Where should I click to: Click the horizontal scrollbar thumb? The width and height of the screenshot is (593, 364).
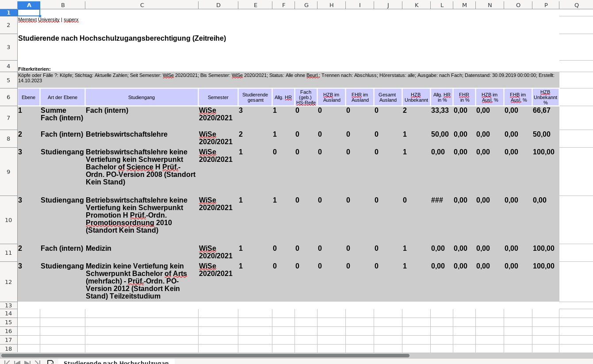click(205, 356)
